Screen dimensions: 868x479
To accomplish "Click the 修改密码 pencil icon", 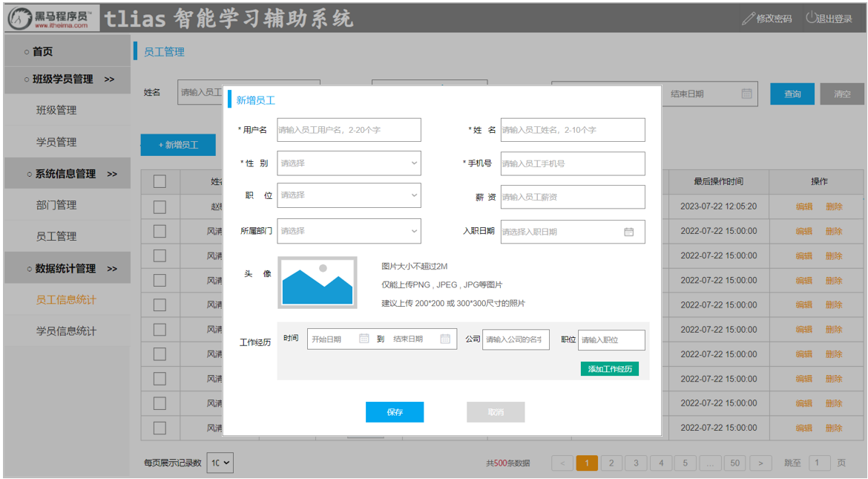I will [748, 19].
